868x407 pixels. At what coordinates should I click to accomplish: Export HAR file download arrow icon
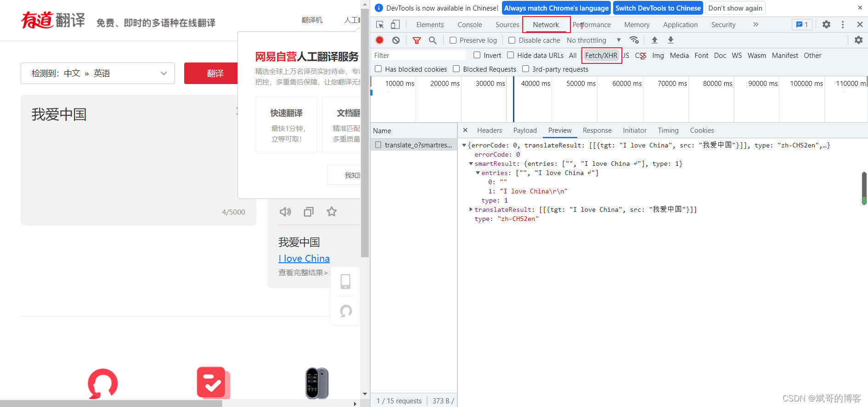click(671, 40)
